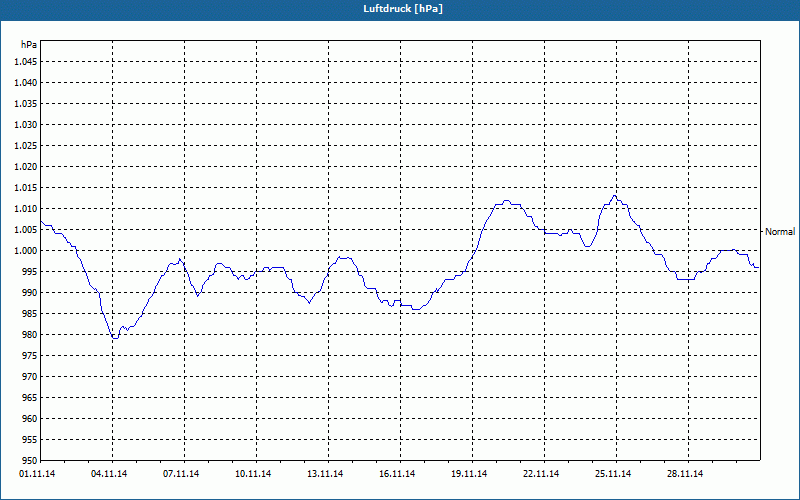Screen dimensions: 800x500
Task: Click the 10.11.14 date label
Action: (x=253, y=474)
